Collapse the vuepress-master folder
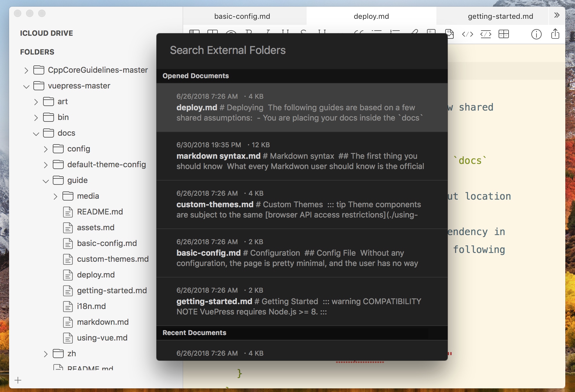The height and width of the screenshot is (392, 575). point(26,86)
